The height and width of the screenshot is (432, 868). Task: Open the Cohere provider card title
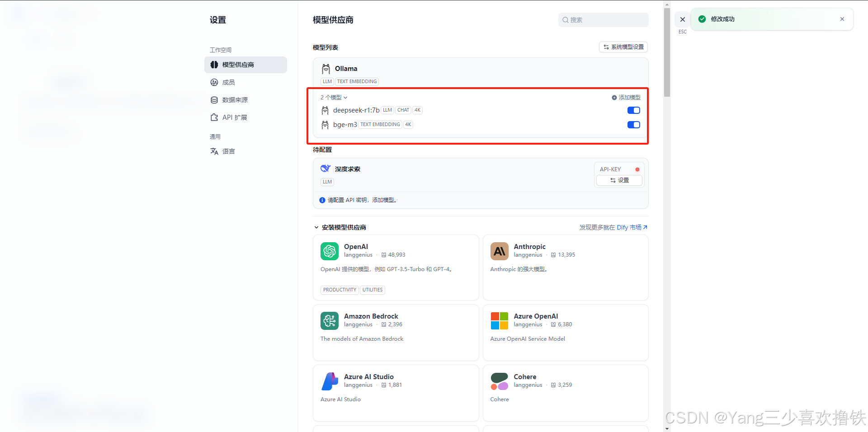[525, 377]
